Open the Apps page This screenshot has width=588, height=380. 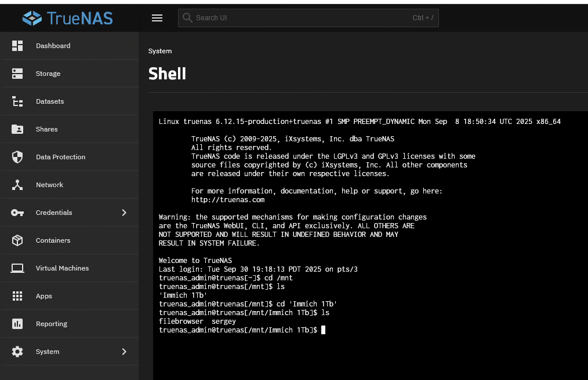[44, 296]
